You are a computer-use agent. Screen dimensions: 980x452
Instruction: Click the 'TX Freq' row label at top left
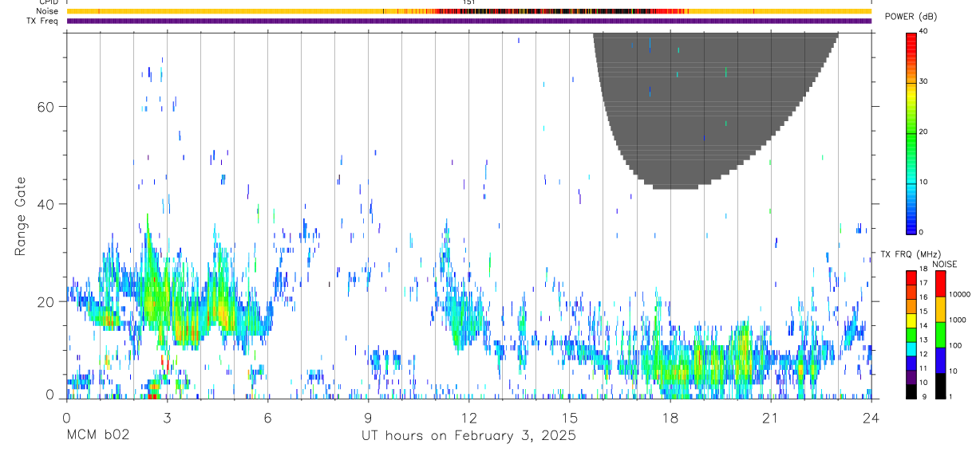(x=43, y=21)
